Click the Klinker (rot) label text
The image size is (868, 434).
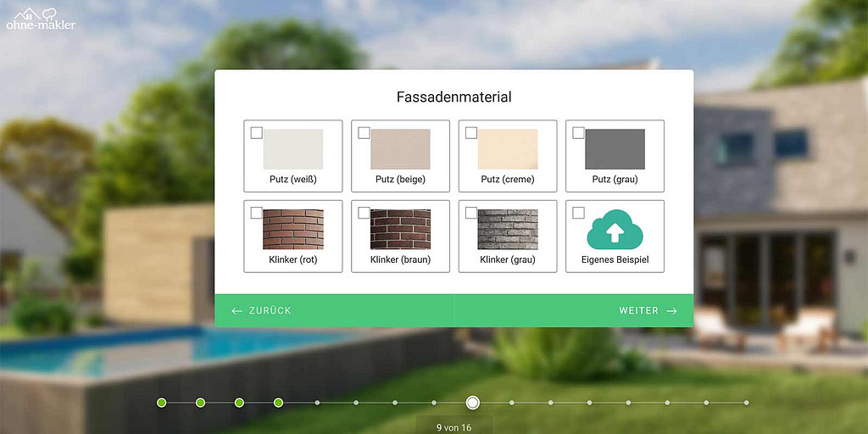(x=292, y=259)
